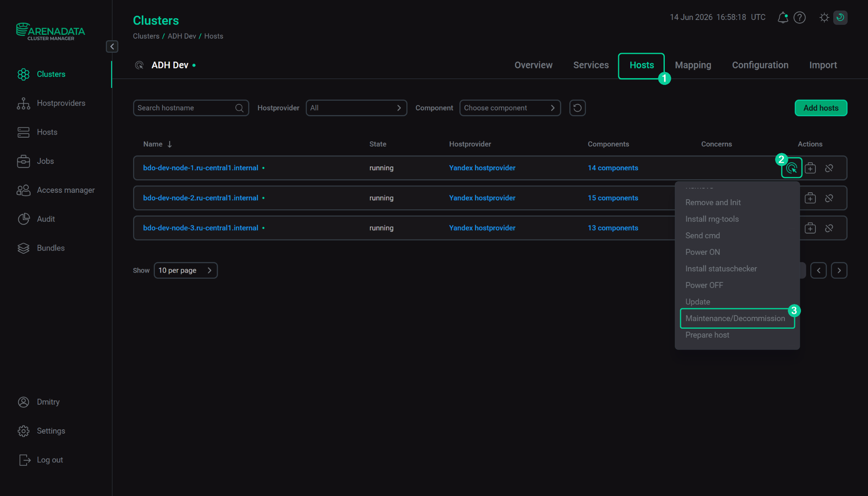
Task: Select Maintenance/Decommission from actions menu
Action: pos(737,318)
